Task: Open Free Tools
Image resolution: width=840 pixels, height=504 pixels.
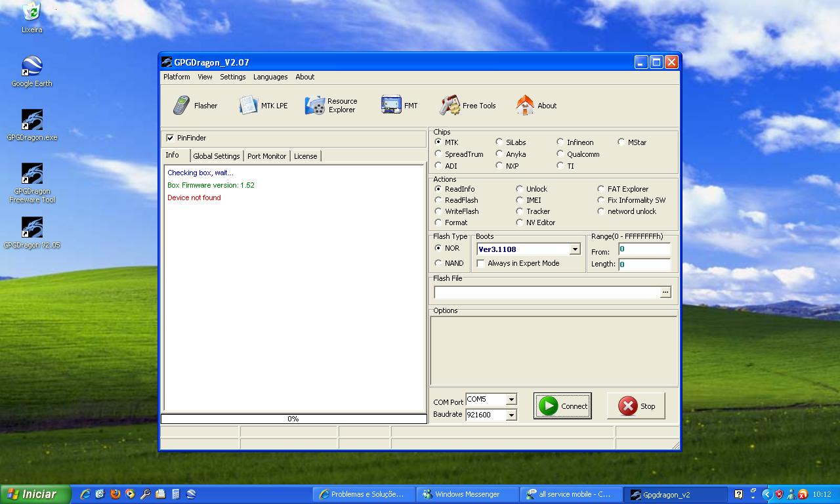Action: pos(468,105)
